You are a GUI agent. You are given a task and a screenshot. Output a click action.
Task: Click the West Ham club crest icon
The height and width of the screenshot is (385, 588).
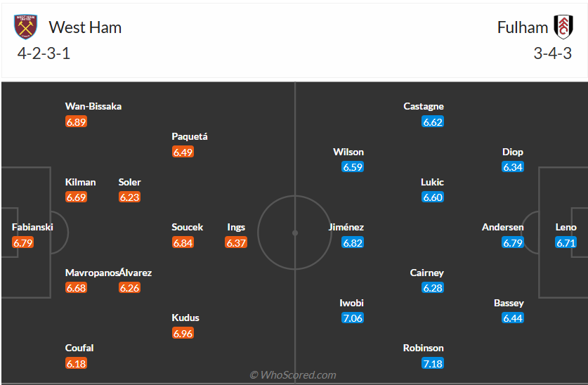[27, 27]
